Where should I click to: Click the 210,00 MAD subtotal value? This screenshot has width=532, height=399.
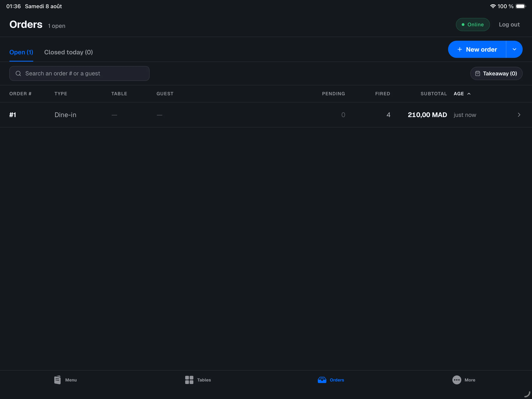(427, 115)
